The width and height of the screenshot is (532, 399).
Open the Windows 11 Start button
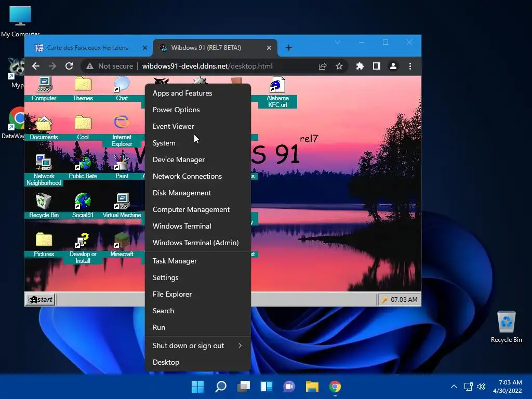click(x=198, y=387)
